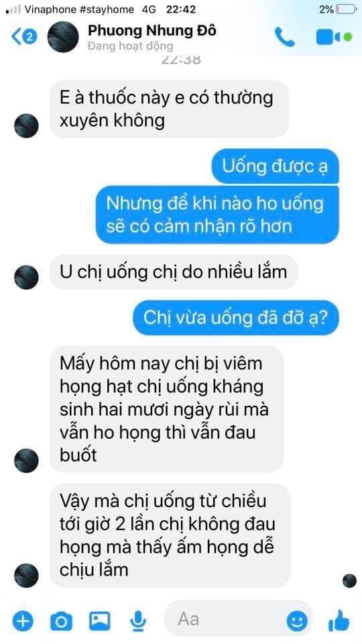Screen dimensions: 362x644
Task: Start a voice call with phone icon
Action: tap(284, 37)
